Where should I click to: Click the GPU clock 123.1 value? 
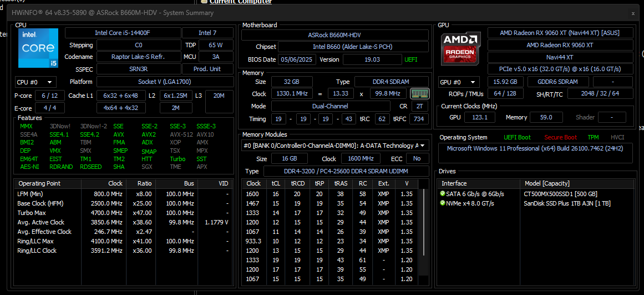point(480,118)
